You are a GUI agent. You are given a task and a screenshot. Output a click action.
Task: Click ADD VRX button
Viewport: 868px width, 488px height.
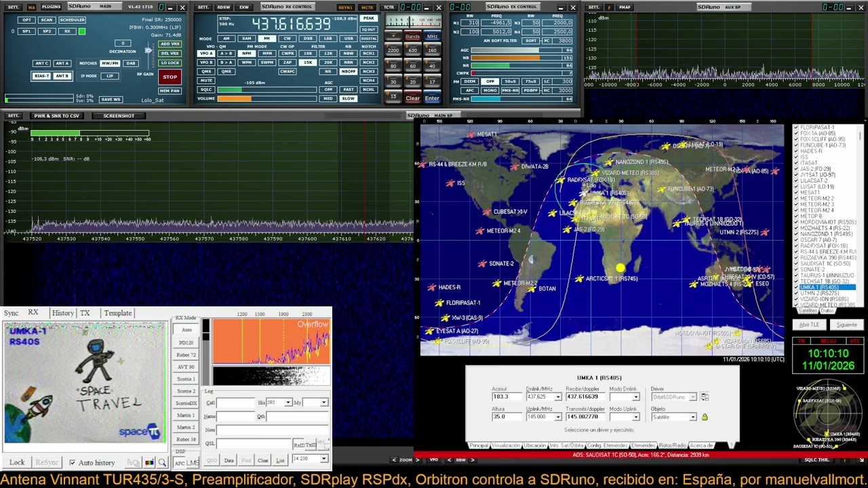(170, 44)
